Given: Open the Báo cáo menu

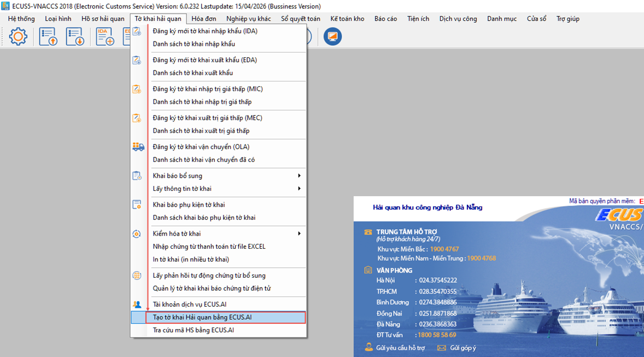Looking at the screenshot, I should point(385,19).
